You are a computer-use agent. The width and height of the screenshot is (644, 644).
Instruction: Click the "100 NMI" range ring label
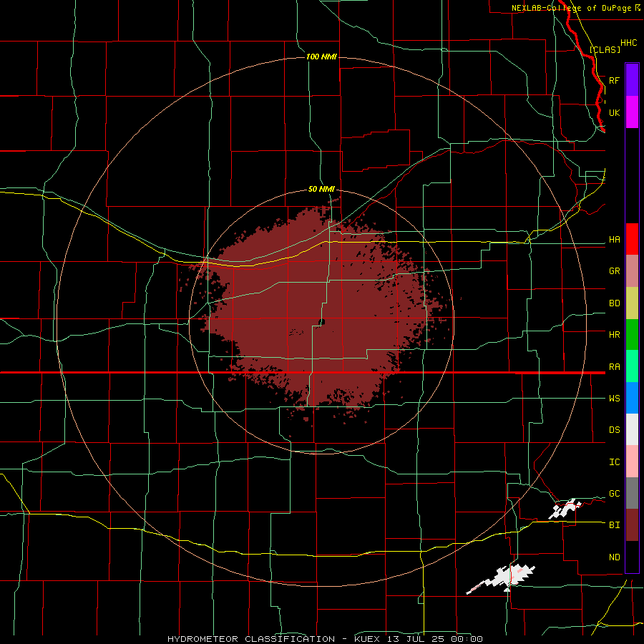[x=321, y=57]
